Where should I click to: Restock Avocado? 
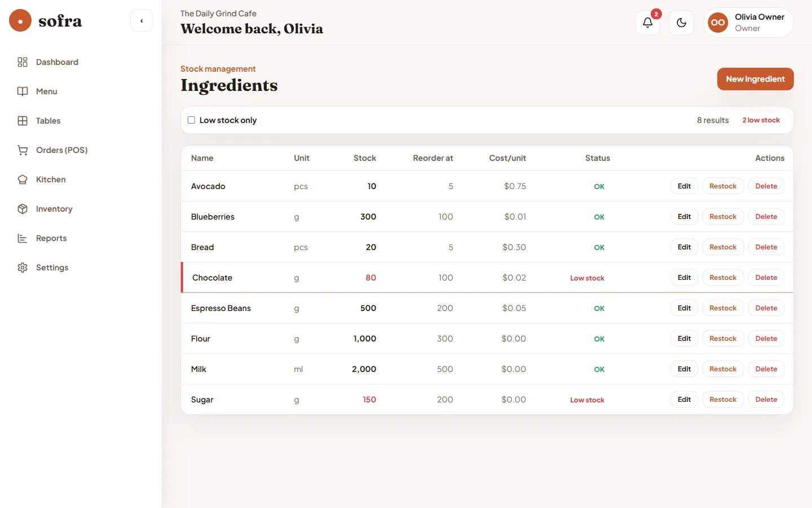tap(723, 186)
